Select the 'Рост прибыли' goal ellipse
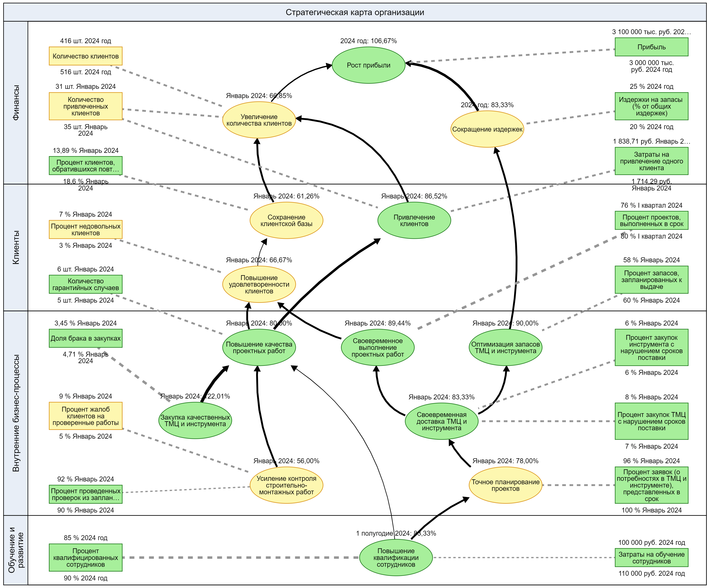This screenshot has width=710, height=588. tap(369, 65)
